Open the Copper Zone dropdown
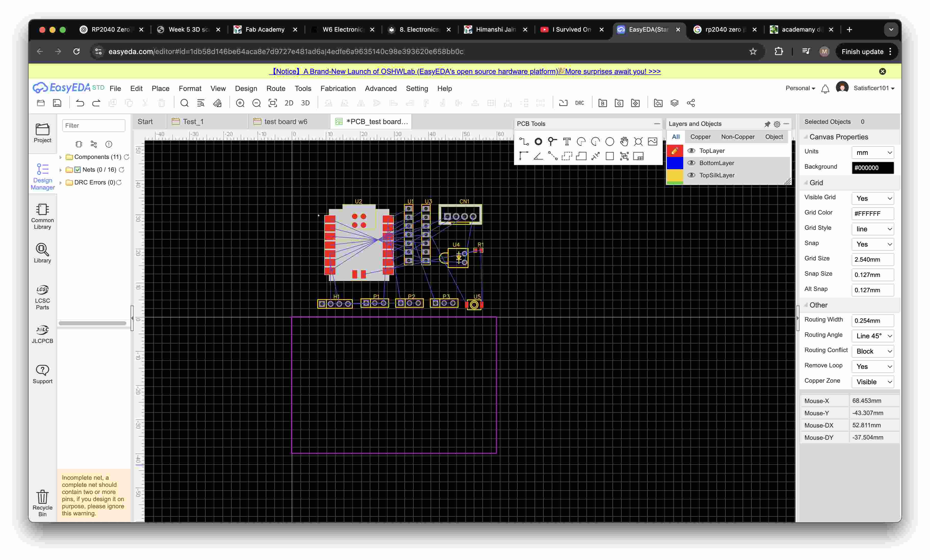 (873, 382)
